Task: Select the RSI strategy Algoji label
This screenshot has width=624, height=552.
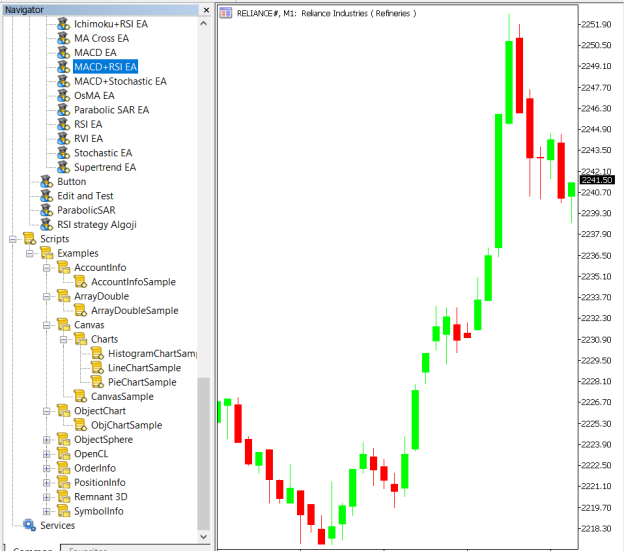Action: [x=97, y=224]
